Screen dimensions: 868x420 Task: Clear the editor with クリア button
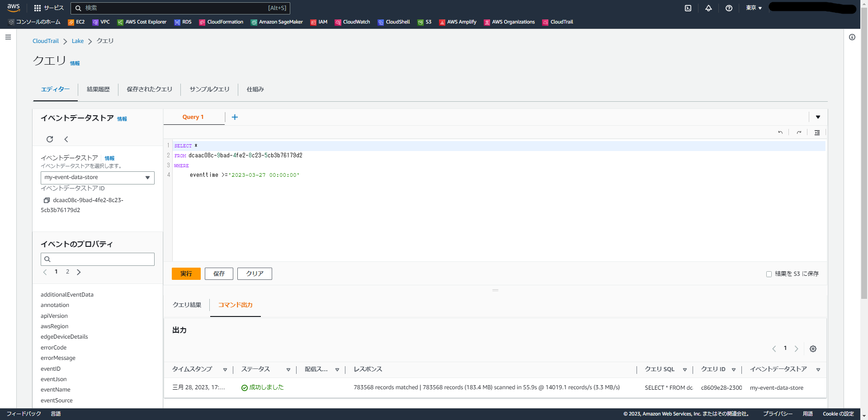pos(255,274)
